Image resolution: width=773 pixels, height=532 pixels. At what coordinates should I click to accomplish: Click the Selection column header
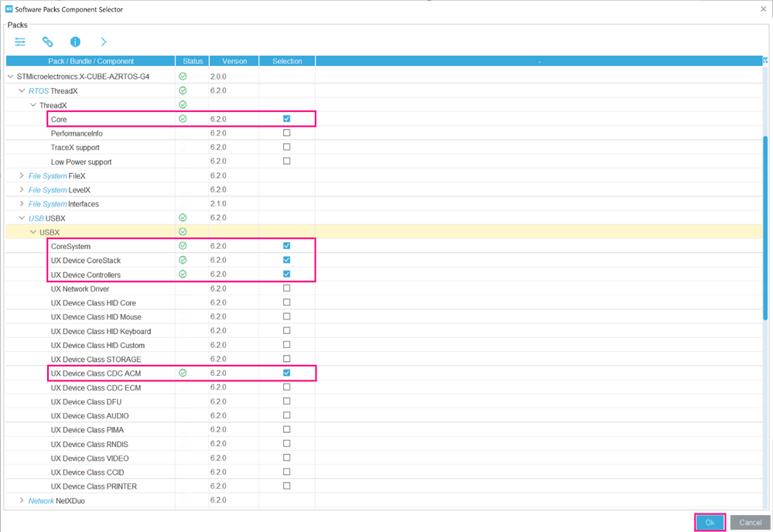coord(287,61)
